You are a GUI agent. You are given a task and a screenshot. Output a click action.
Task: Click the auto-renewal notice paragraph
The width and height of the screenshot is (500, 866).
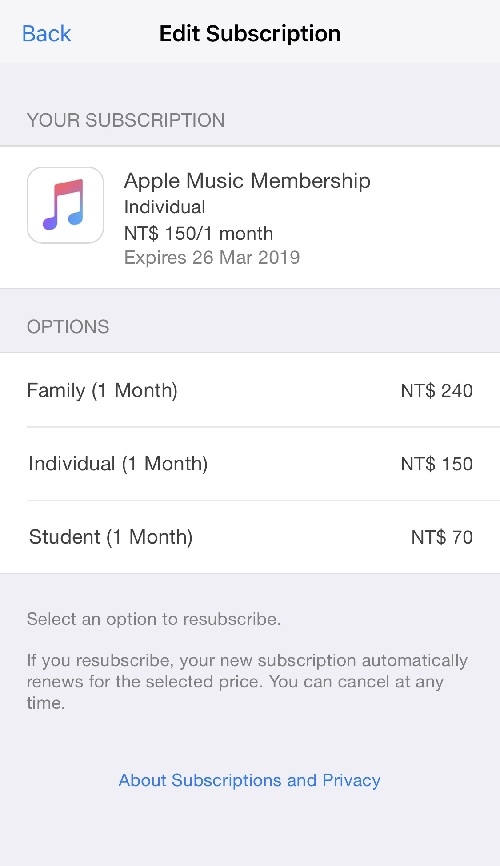point(247,681)
